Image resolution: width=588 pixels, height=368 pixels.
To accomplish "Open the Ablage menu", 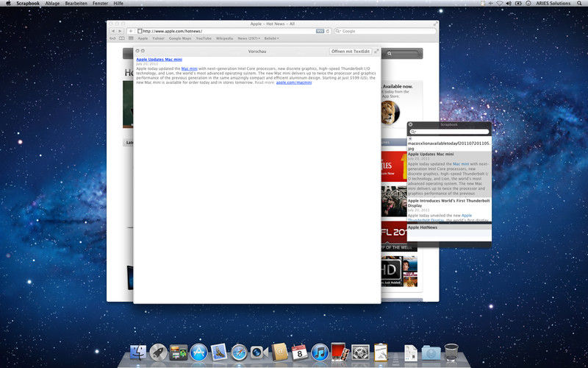I will 52,4.
